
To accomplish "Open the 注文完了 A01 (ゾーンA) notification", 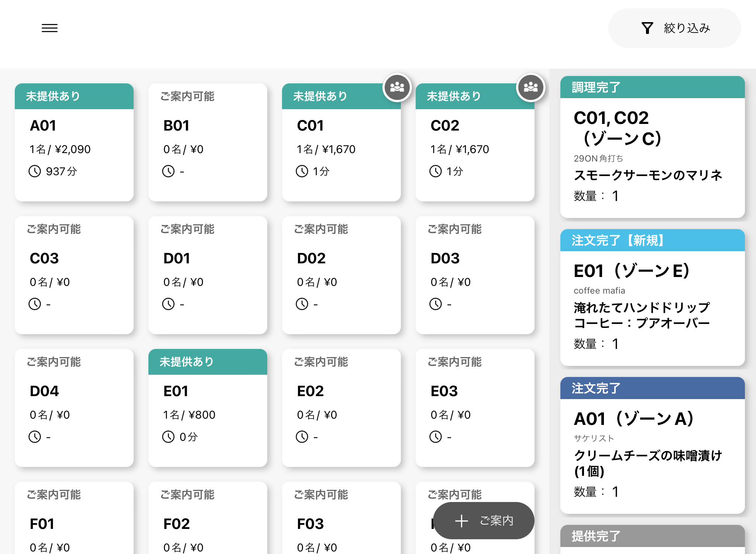I will pos(652,445).
